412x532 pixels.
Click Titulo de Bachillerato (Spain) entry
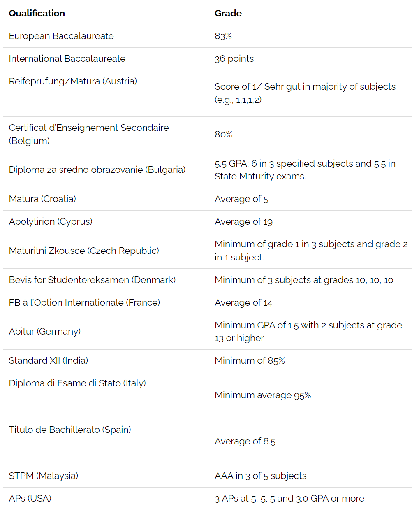[x=70, y=430]
